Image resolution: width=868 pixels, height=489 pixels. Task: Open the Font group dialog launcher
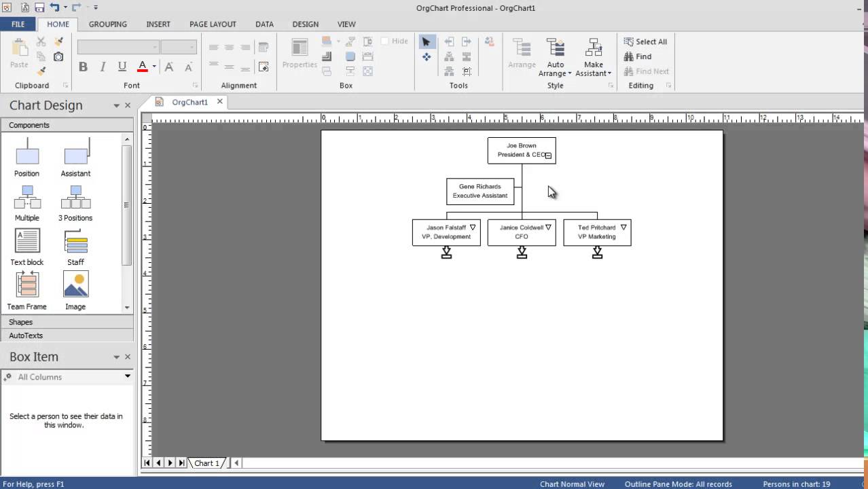click(x=195, y=86)
